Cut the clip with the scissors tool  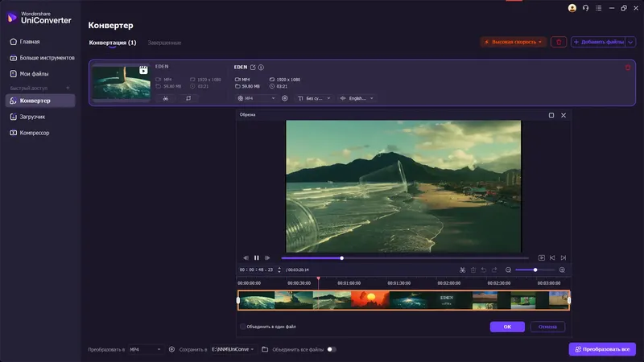(x=462, y=269)
